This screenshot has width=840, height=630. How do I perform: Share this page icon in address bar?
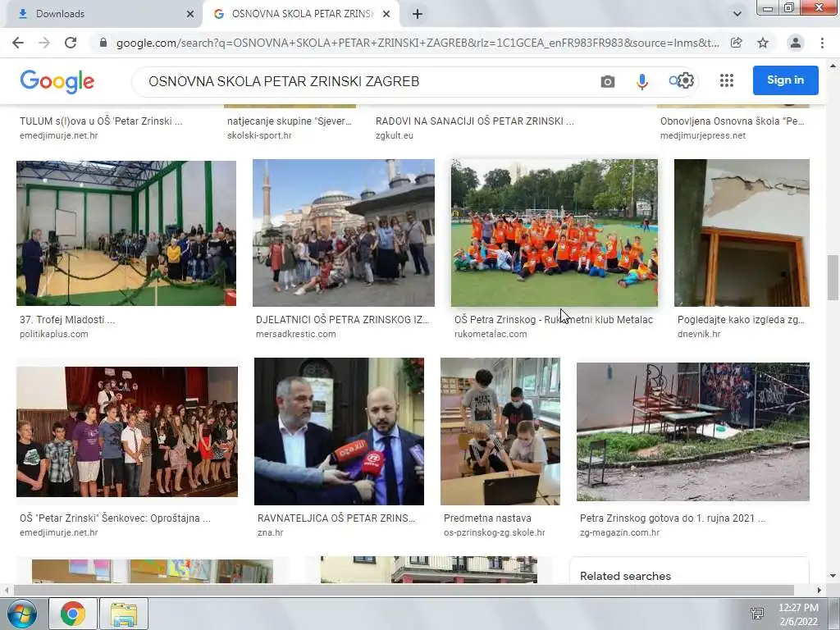pos(737,43)
